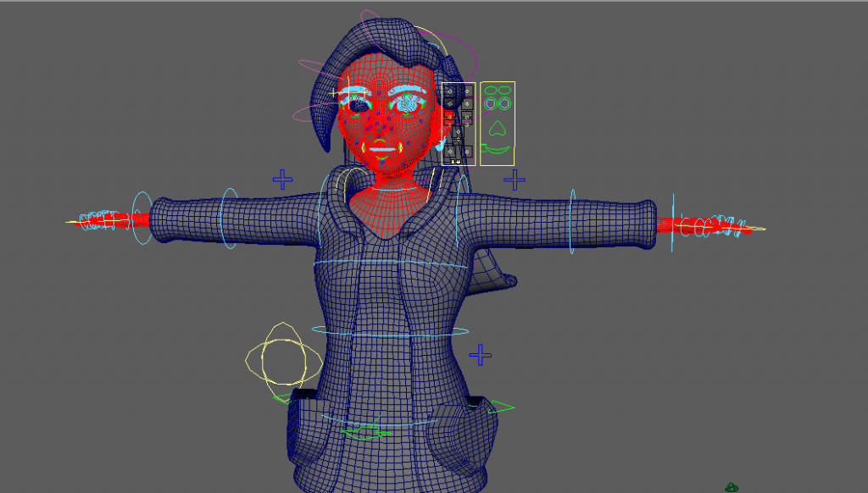868x493 pixels.
Task: Select the green triangle control by right pocket
Action: pos(500,407)
